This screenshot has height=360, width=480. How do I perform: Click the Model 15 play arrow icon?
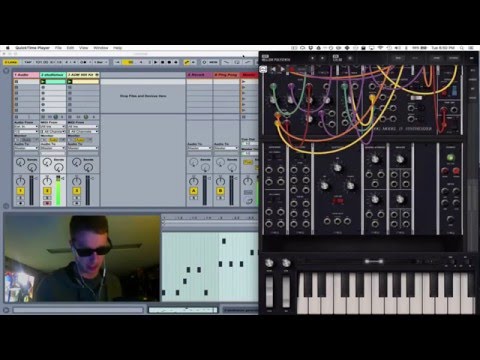point(282,69)
